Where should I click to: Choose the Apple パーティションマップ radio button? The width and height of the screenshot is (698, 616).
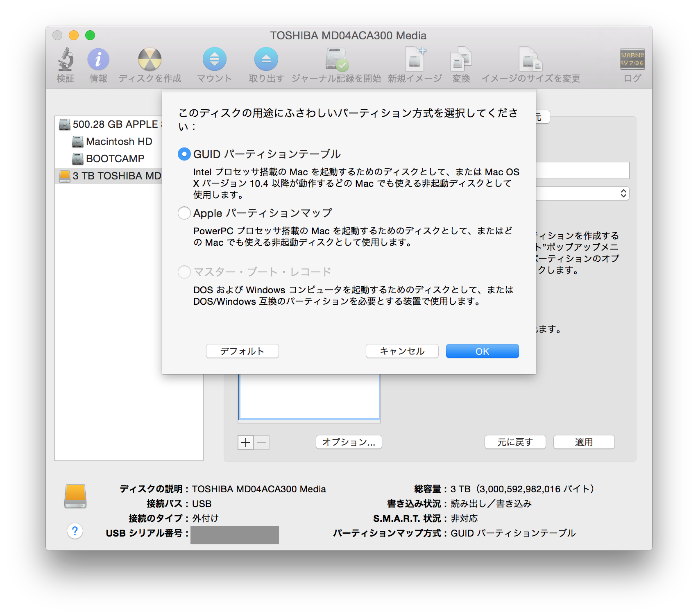click(x=184, y=213)
